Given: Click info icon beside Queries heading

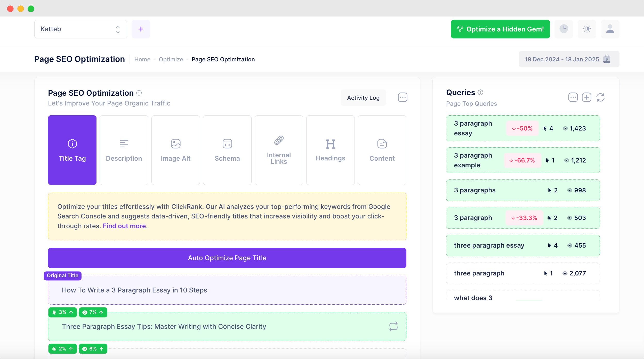Looking at the screenshot, I should point(480,92).
